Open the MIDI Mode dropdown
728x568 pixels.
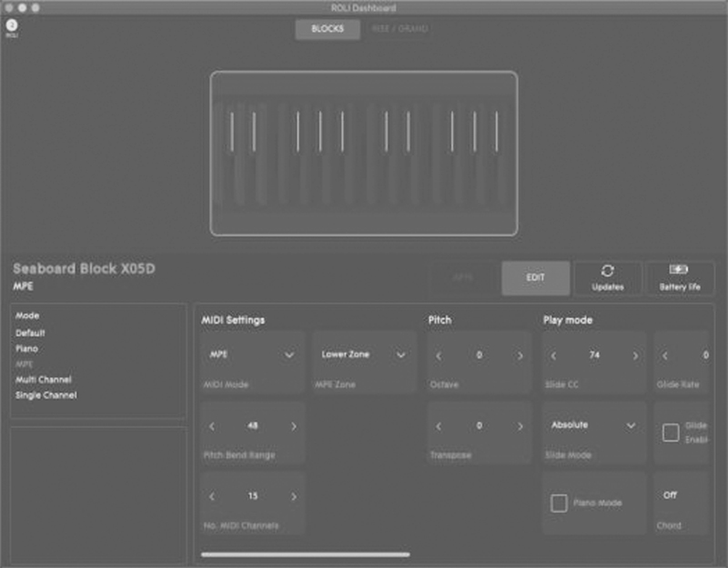click(x=252, y=355)
